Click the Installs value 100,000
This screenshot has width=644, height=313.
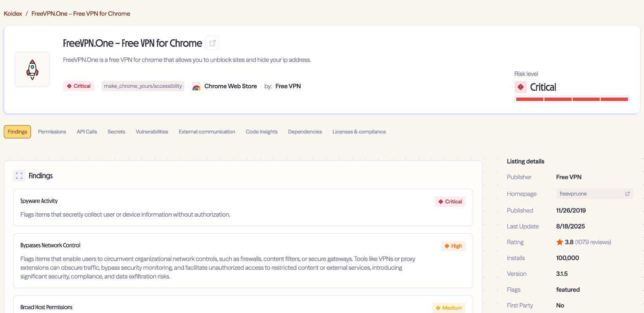tap(567, 258)
